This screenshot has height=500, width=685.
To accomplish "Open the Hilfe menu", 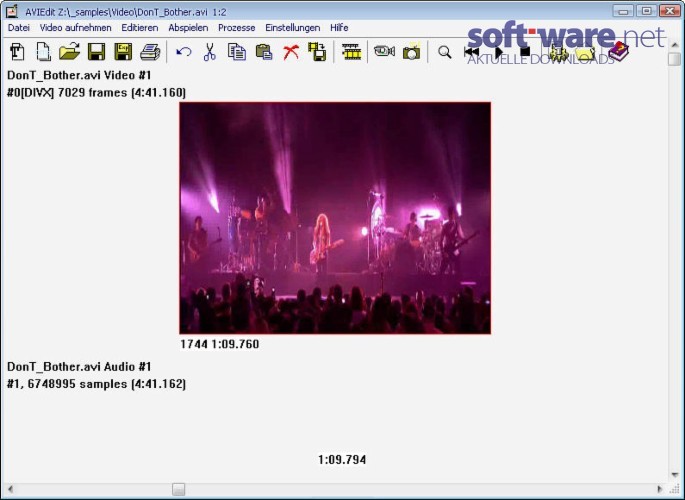I will (339, 28).
